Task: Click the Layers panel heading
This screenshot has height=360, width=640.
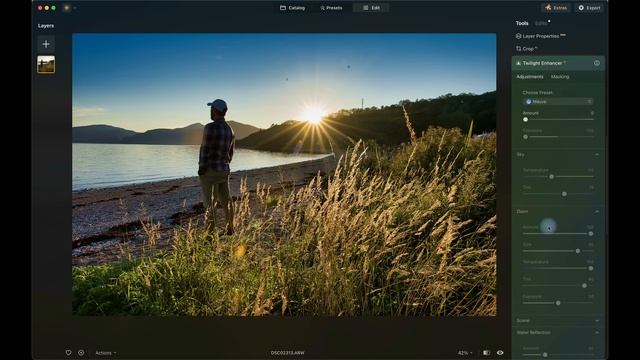Action: (x=46, y=26)
